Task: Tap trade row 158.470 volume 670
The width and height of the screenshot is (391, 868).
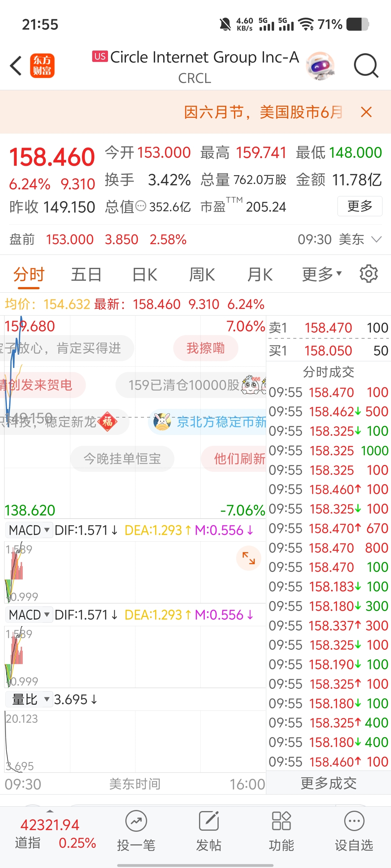Action: pyautogui.click(x=329, y=528)
